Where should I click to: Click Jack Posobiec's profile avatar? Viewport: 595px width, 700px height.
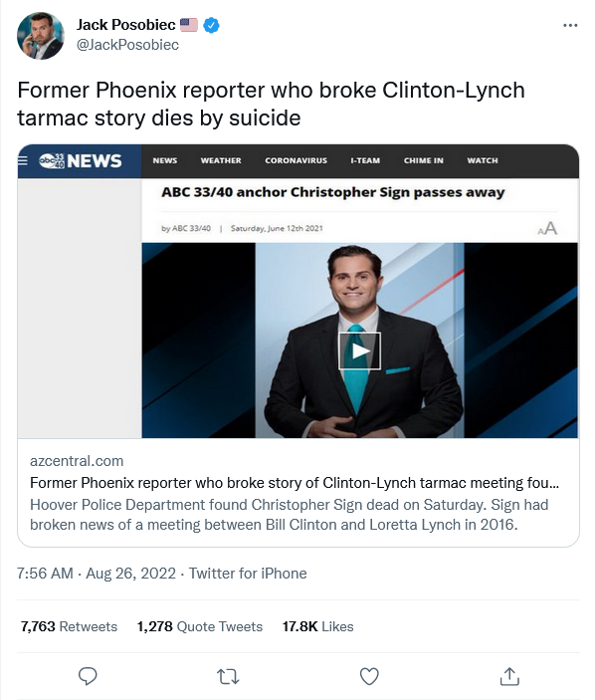click(41, 36)
